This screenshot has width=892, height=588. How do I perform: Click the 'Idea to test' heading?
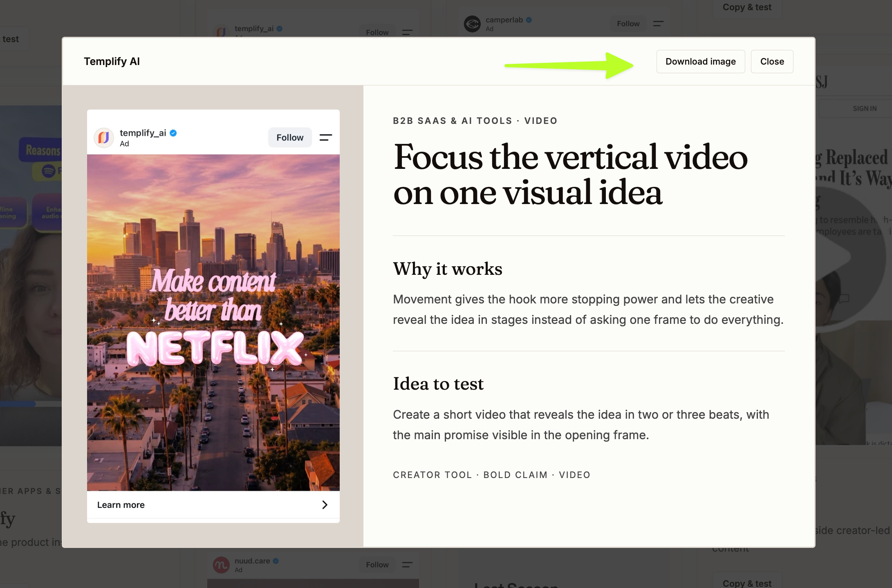438,384
